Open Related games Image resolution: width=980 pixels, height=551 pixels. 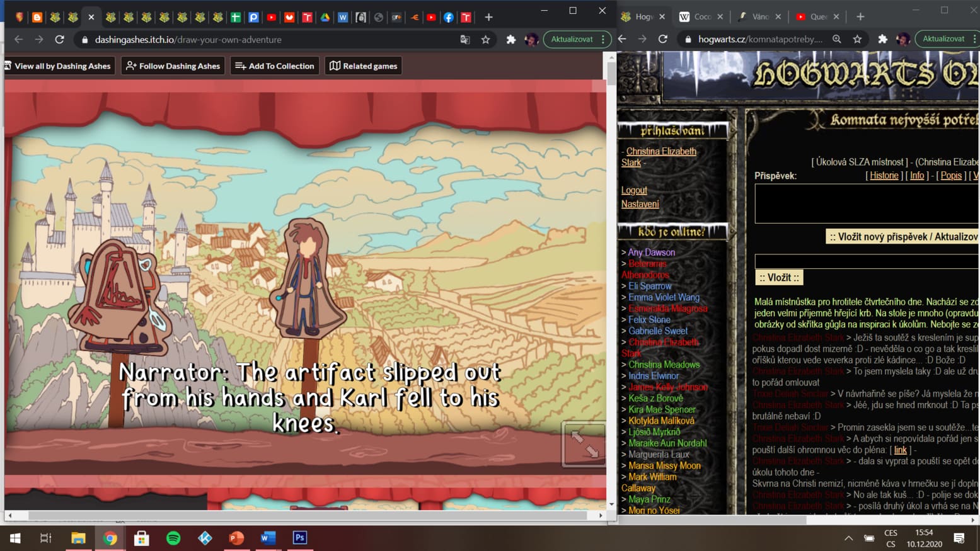click(364, 65)
